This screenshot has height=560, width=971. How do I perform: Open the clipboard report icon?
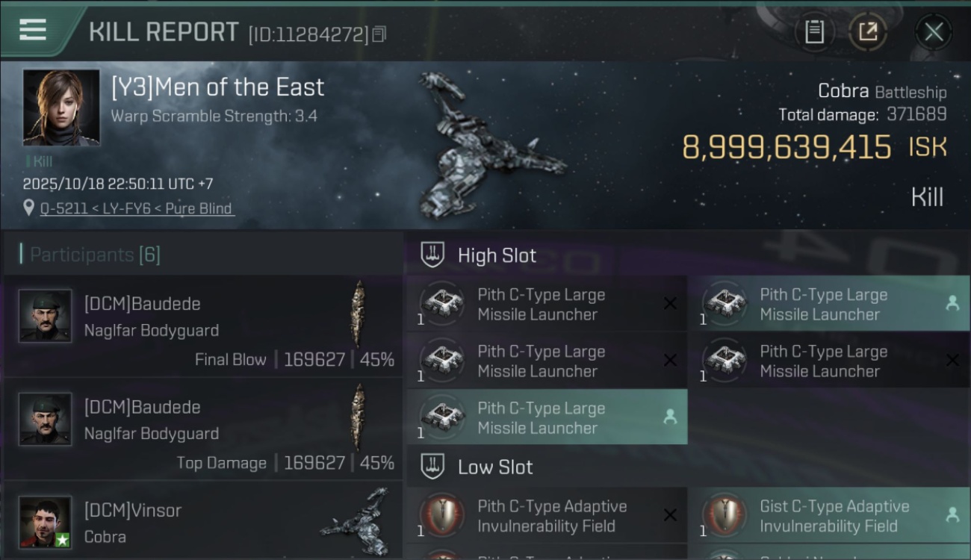[814, 31]
